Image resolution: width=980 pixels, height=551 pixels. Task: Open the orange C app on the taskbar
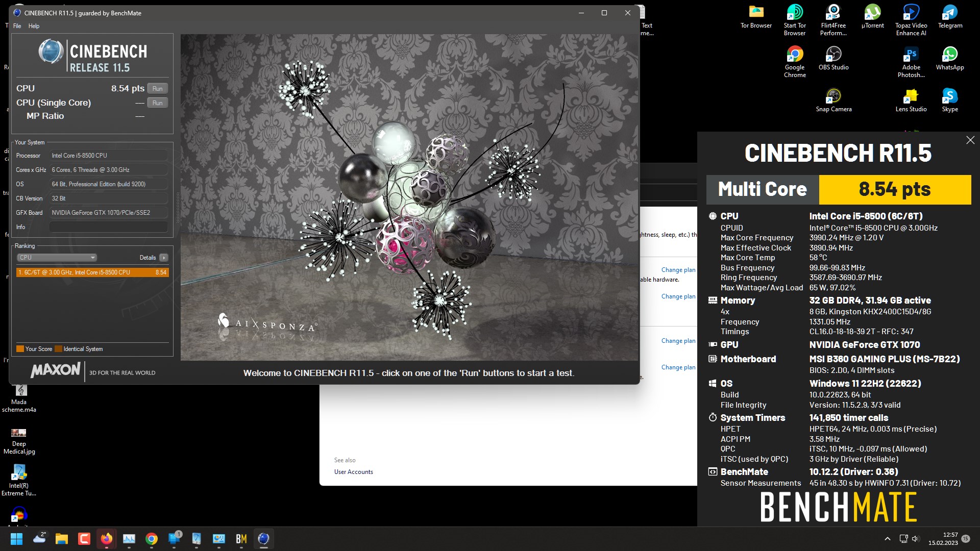click(x=84, y=539)
